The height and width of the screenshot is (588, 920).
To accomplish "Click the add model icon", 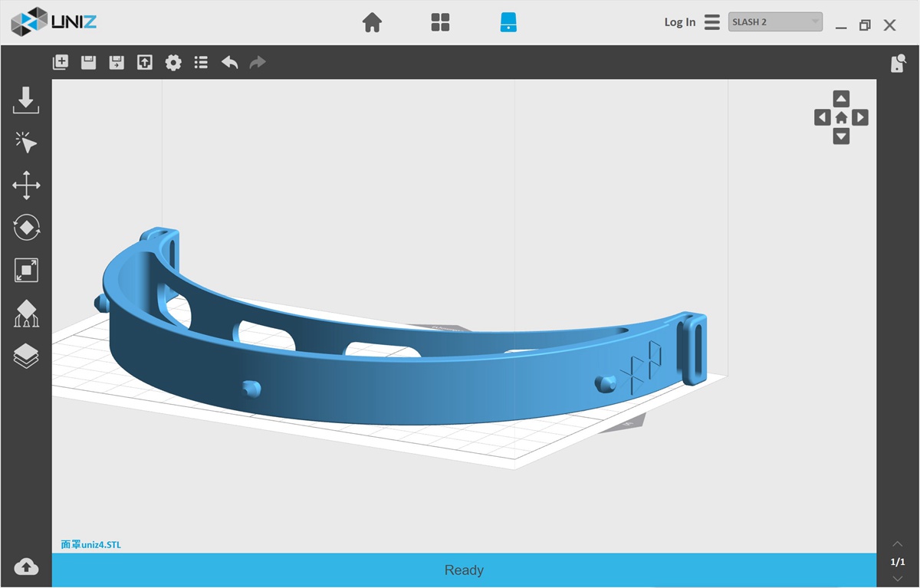I will 61,62.
